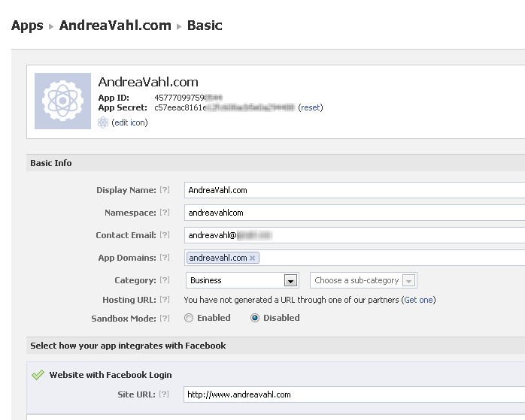Focus the Namespace text field
Image resolution: width=525 pixels, height=420 pixels.
pos(354,213)
